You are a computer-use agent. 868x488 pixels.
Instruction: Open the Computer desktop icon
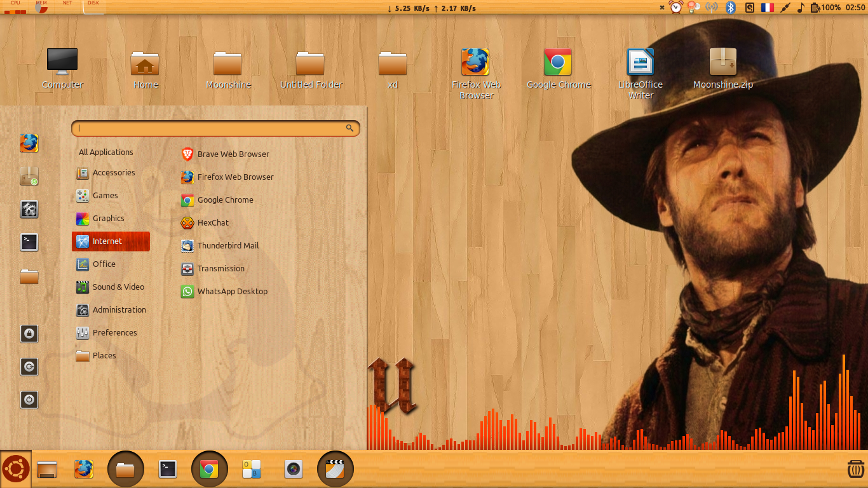click(62, 68)
